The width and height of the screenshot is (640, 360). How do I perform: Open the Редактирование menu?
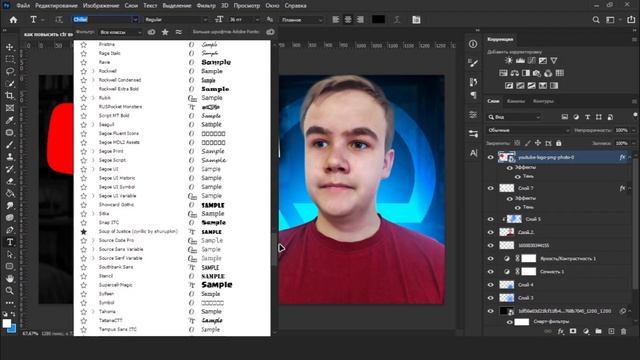point(56,6)
